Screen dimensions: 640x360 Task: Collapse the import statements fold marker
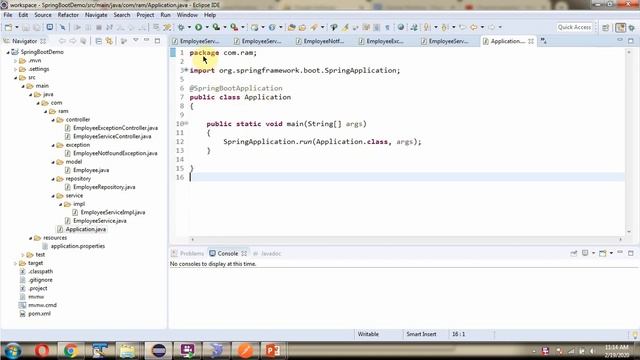(x=187, y=70)
